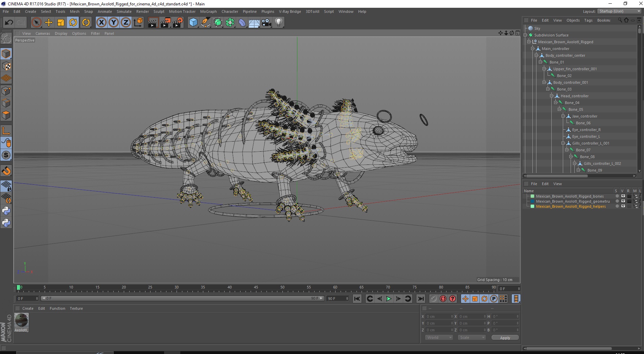Open Edit Render Settings
Image resolution: width=644 pixels, height=354 pixels.
[x=178, y=23]
